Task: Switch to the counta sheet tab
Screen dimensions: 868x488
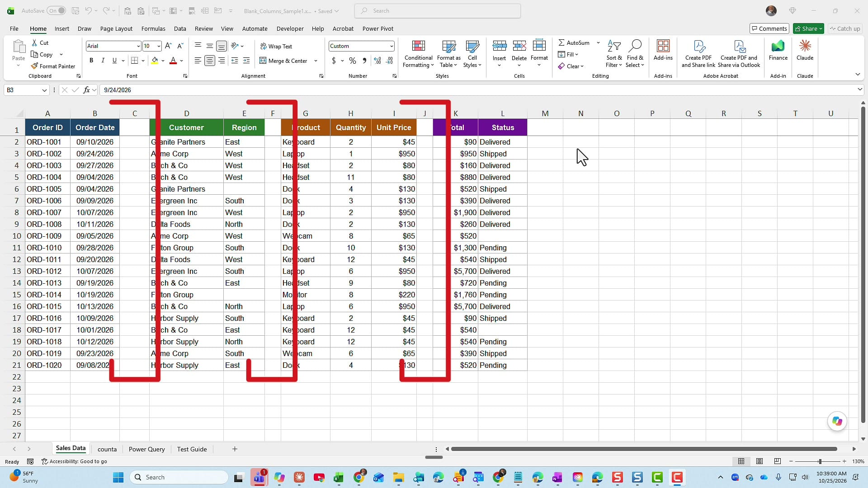Action: [x=107, y=449]
